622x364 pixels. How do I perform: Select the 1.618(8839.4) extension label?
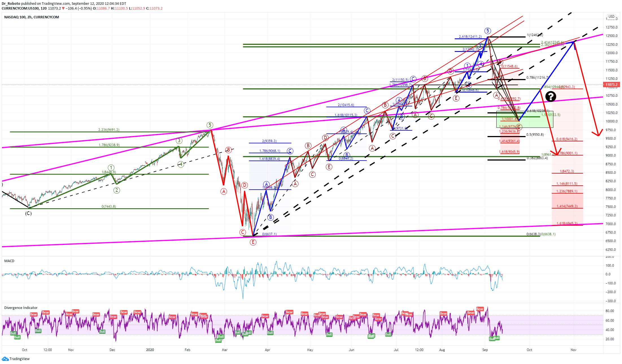pos(270,159)
